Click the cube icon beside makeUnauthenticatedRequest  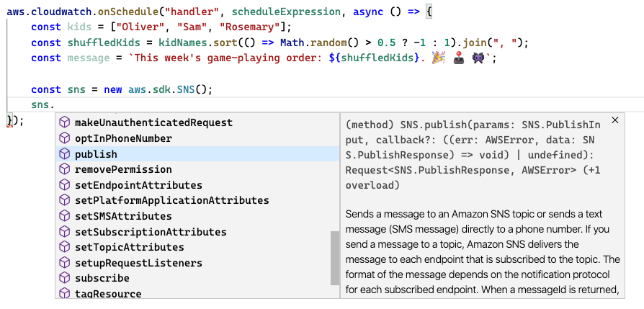(x=65, y=122)
